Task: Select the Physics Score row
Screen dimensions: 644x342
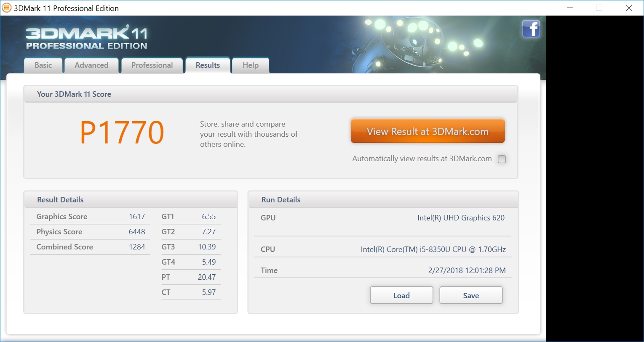Action: [x=90, y=232]
